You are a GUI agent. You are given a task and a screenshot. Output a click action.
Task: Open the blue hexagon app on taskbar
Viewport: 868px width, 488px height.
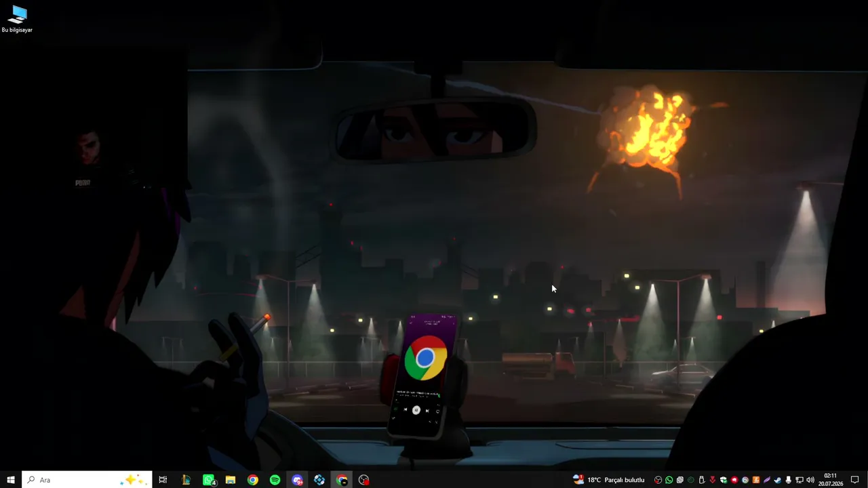tap(319, 480)
